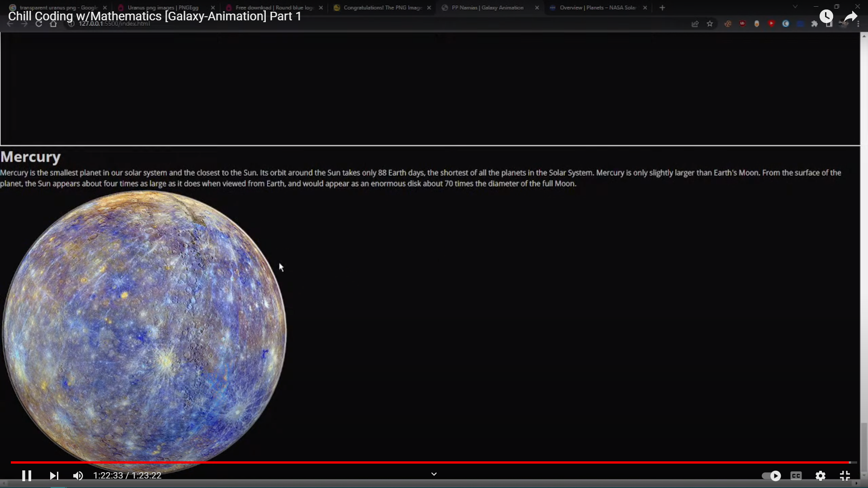Exit full screen mode

[x=844, y=475]
